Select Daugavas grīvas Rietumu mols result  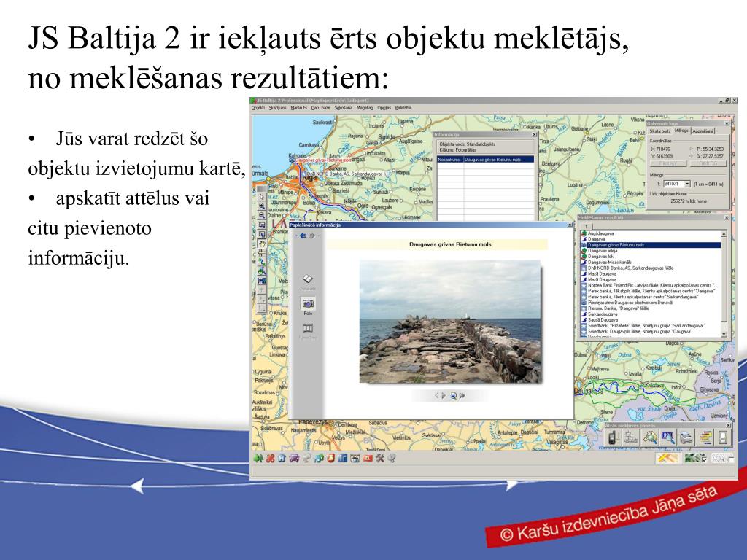tap(650, 245)
